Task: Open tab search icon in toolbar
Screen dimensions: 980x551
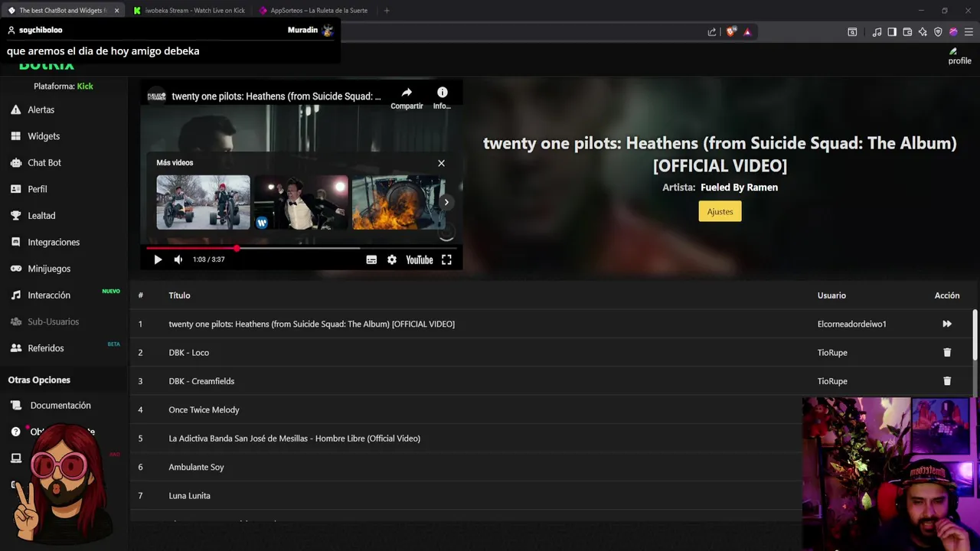Action: coord(852,32)
